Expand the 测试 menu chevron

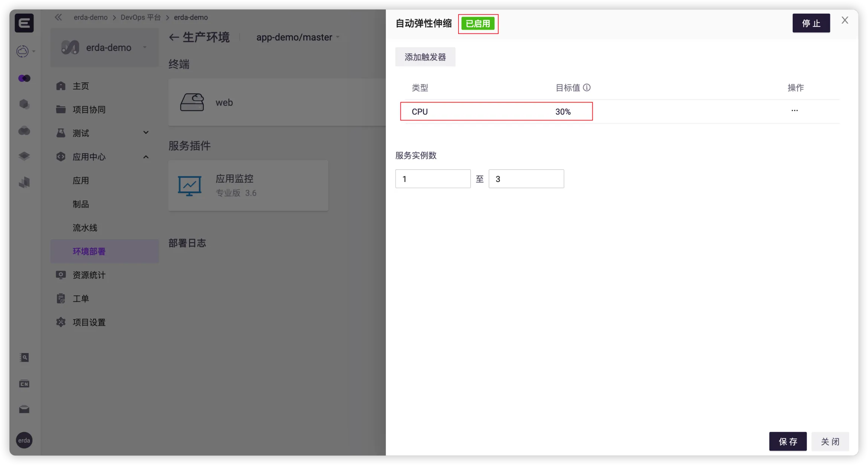[x=146, y=133]
